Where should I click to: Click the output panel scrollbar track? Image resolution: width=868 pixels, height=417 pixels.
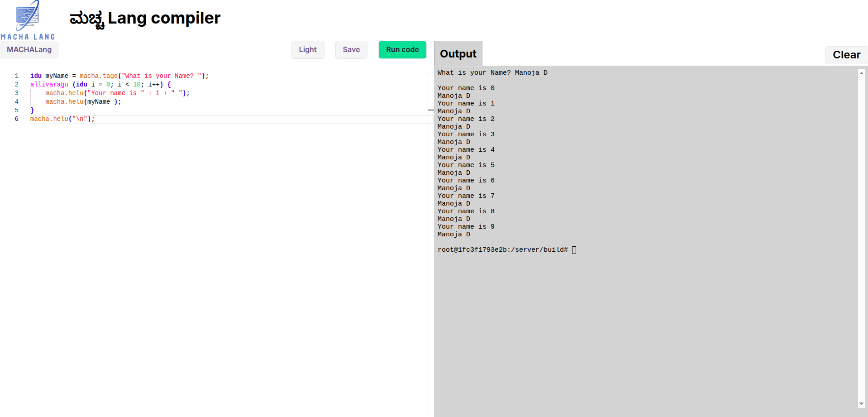coord(861,235)
